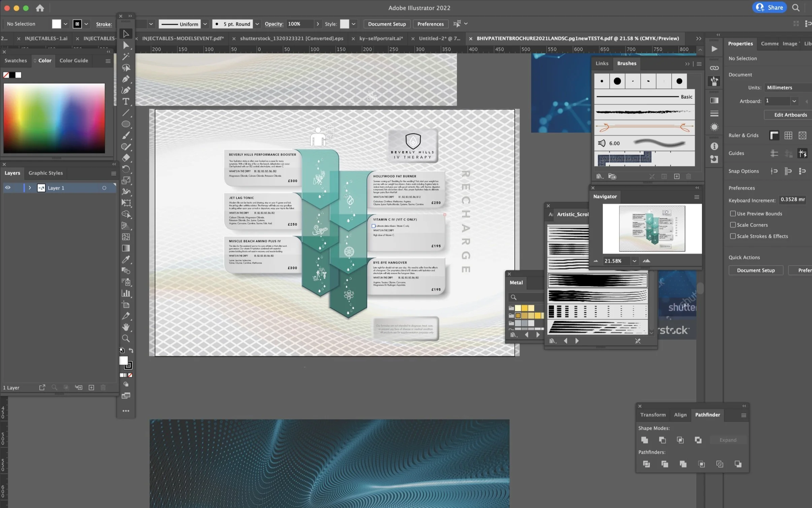Select the Direct Selection tool

click(126, 45)
